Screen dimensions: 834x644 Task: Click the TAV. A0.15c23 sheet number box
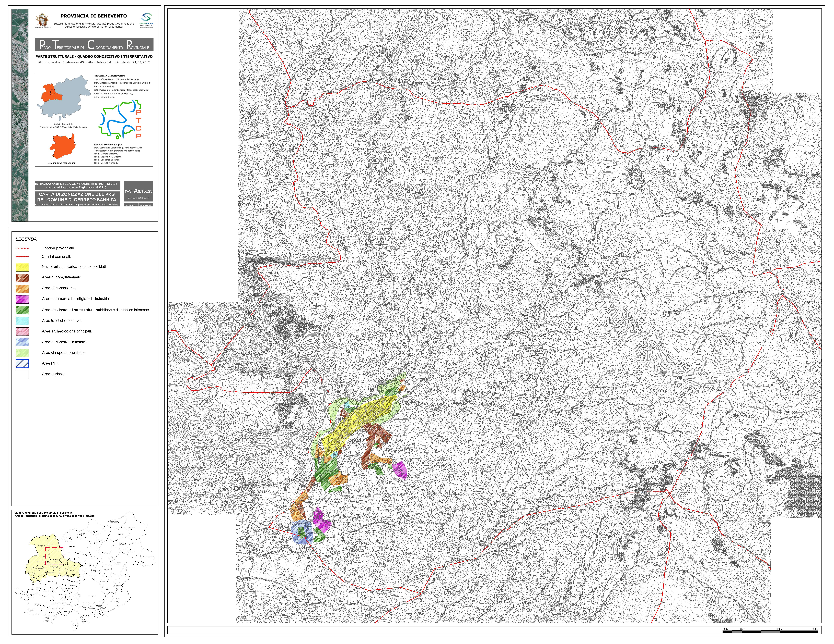click(139, 191)
